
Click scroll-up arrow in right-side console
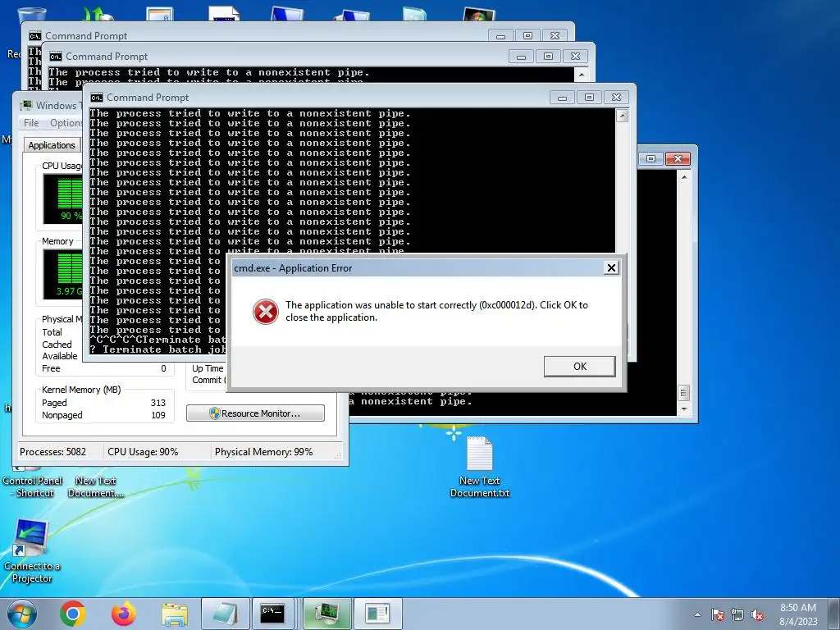point(684,176)
